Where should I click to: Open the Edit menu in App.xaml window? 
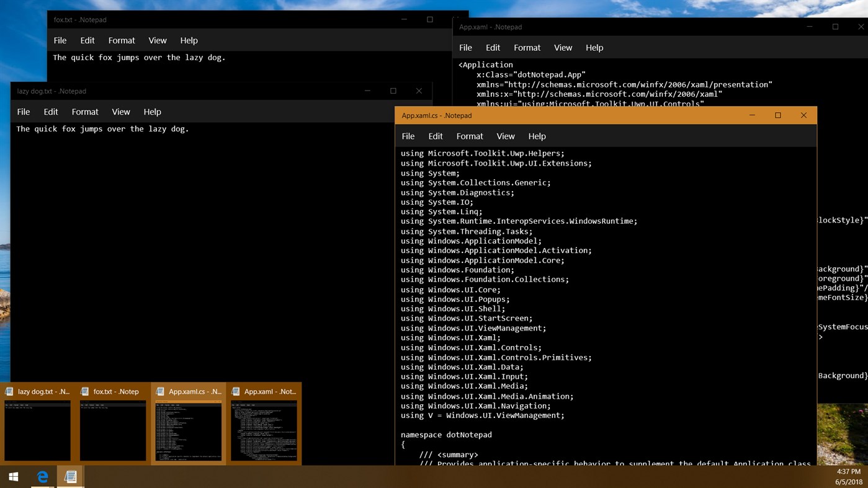tap(493, 47)
